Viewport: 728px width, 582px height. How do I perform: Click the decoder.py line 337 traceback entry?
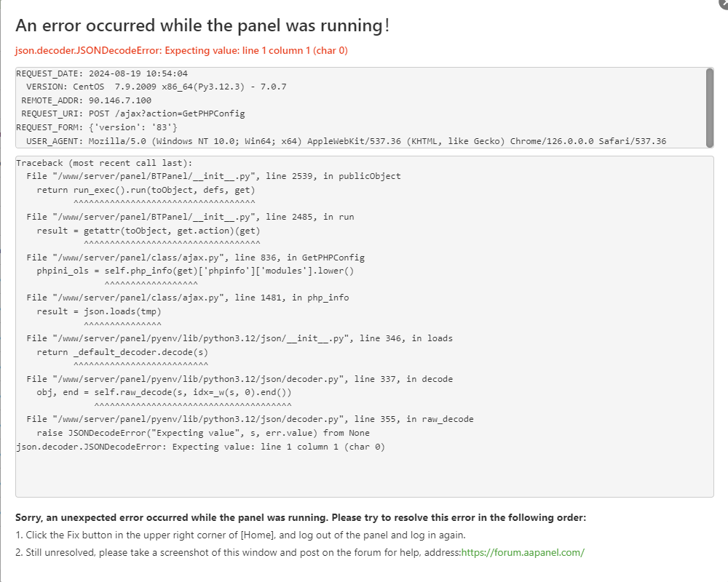240,379
